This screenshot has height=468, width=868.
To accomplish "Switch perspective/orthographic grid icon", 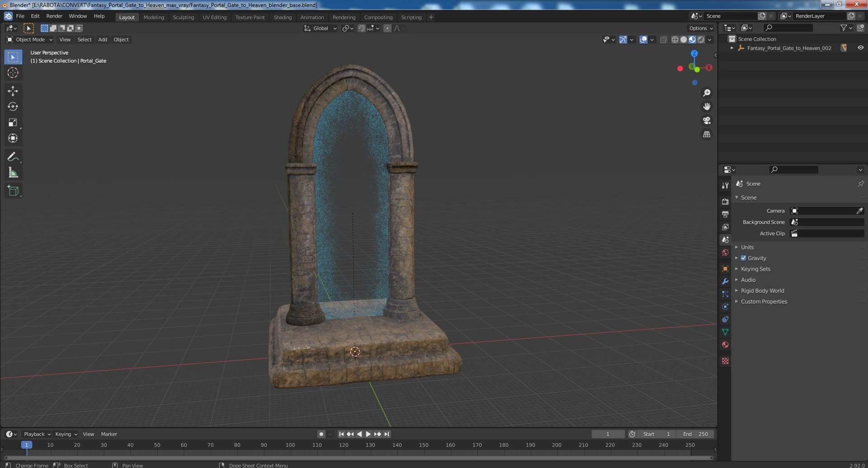I will point(707,135).
